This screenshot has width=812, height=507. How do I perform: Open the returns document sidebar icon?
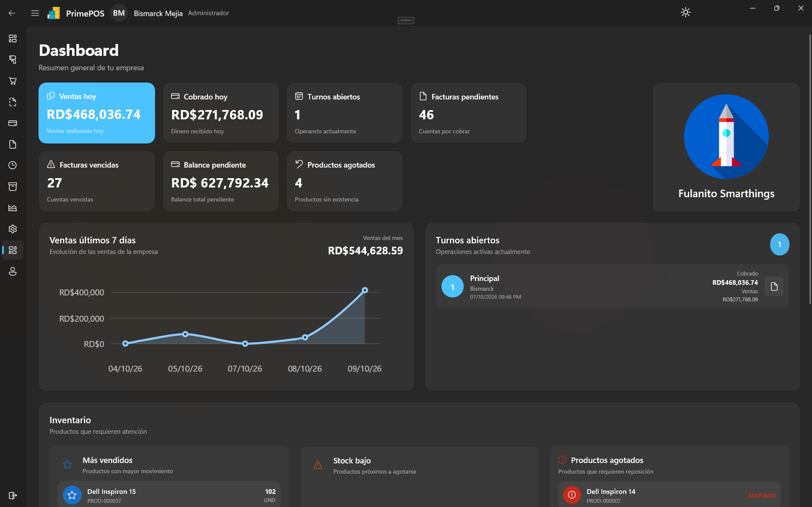pyautogui.click(x=13, y=102)
